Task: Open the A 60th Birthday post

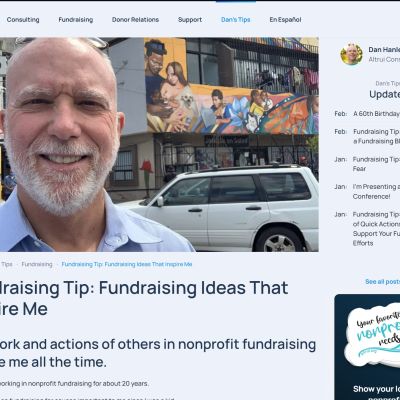Action: 376,114
